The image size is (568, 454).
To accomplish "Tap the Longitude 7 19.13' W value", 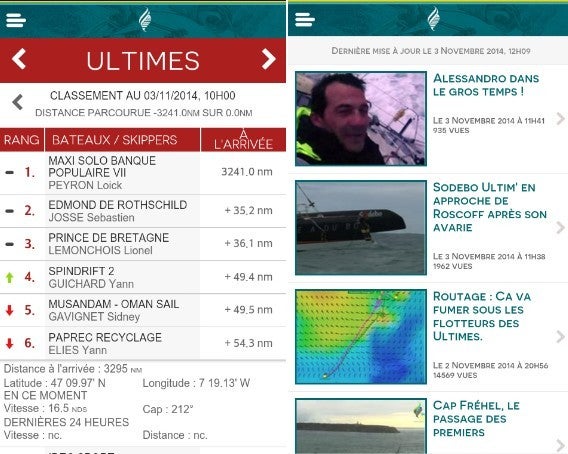I will (196, 383).
